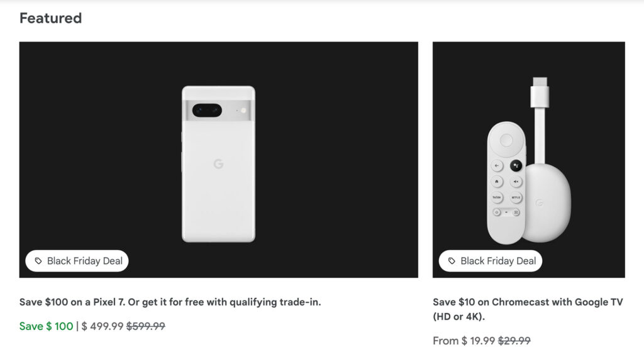Click tag icon on Pixel 7 deal badge
The width and height of the screenshot is (644, 362).
coord(38,261)
